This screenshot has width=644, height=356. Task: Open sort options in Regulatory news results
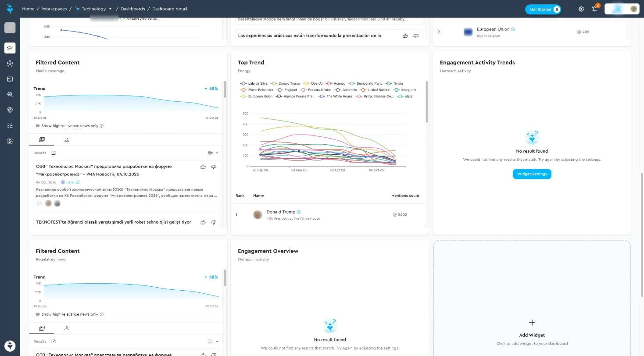(213, 342)
